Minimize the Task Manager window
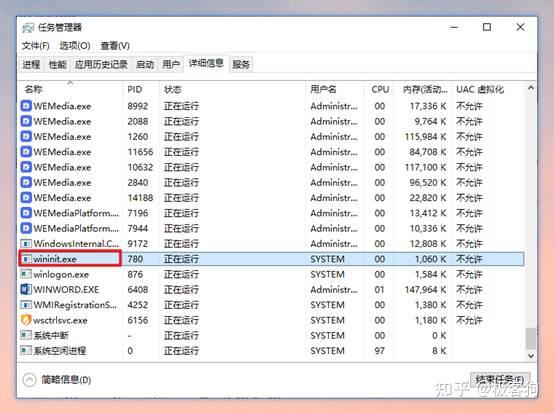The width and height of the screenshot is (554, 413). tap(454, 27)
